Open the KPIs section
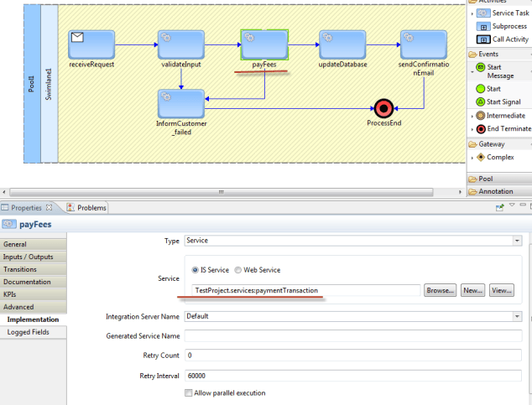This screenshot has height=405, width=532. [34, 294]
